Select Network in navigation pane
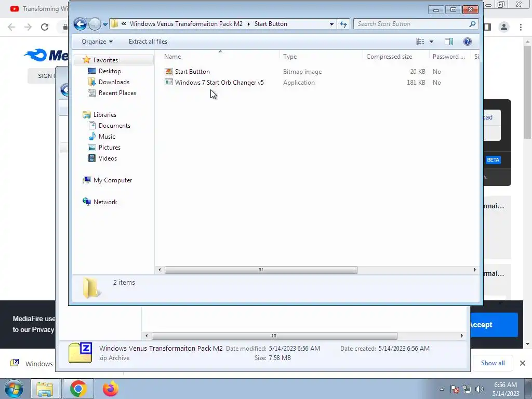This screenshot has height=399, width=532. tap(105, 202)
